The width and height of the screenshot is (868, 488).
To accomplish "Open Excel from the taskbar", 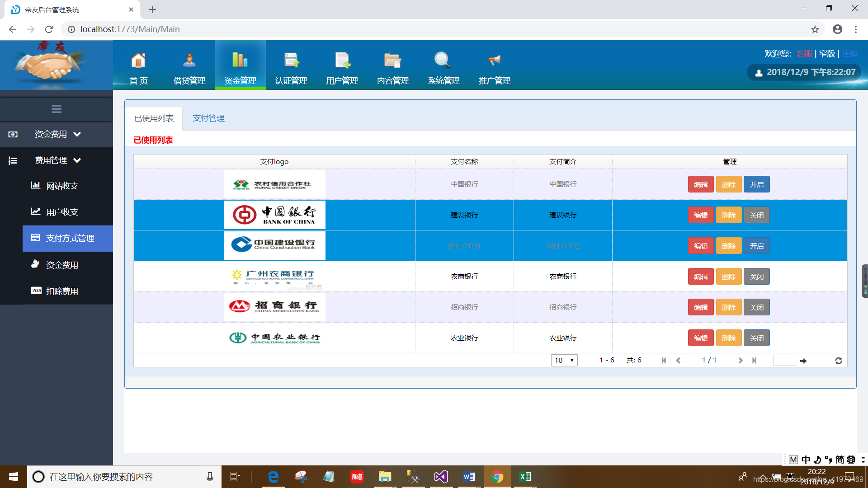I will click(525, 477).
